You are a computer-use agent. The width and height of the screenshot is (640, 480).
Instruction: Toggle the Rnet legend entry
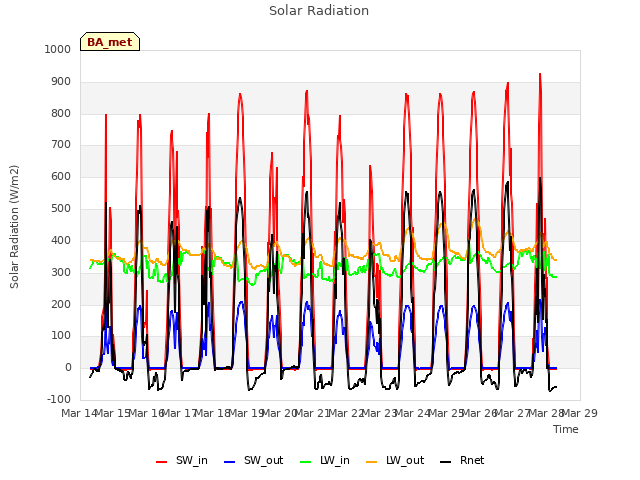click(x=462, y=460)
